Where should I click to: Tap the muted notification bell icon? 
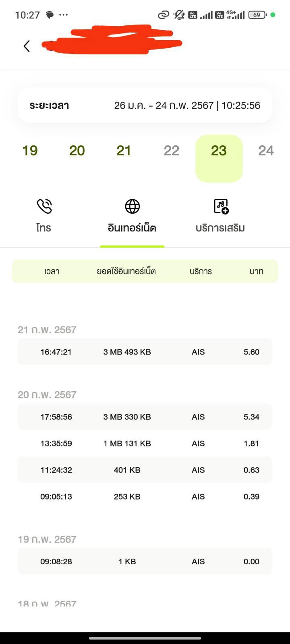tap(179, 15)
